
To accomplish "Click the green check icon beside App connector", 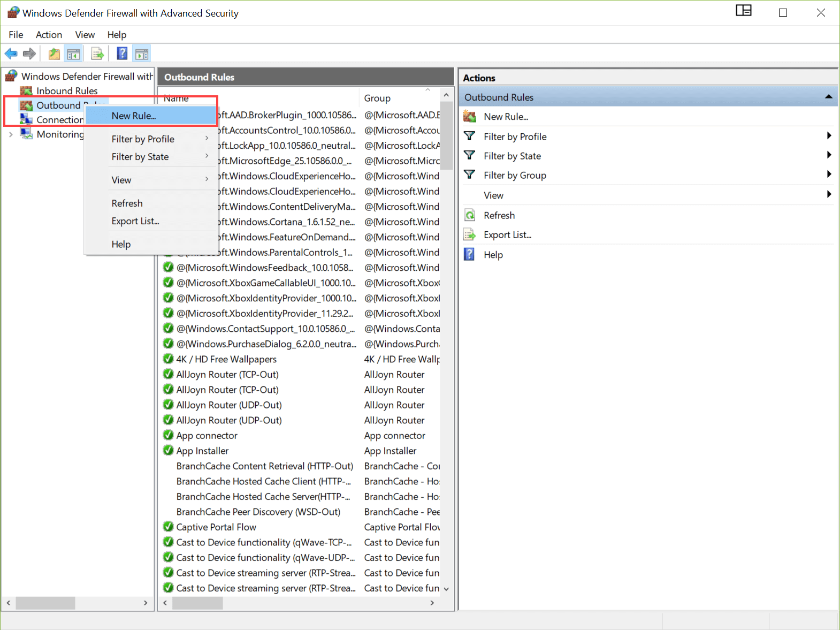I will click(168, 435).
